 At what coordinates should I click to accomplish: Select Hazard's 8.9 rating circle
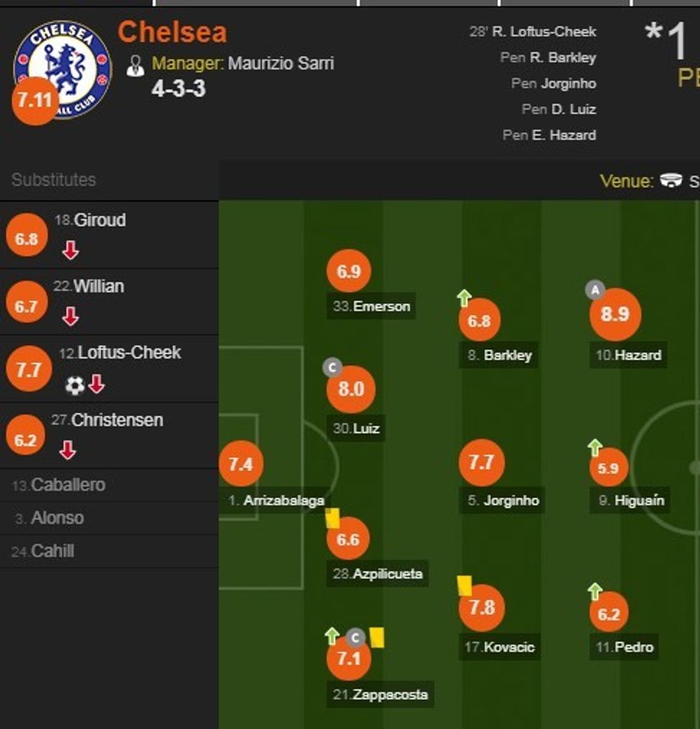point(614,314)
